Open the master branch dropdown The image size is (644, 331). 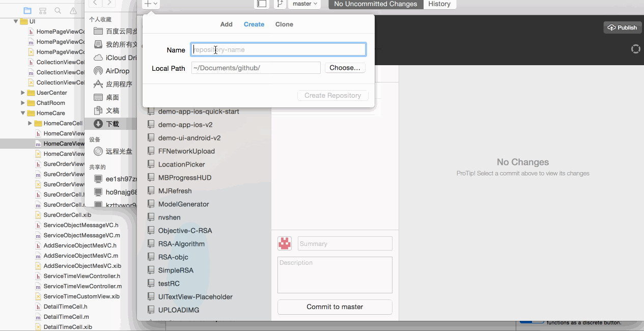tap(305, 4)
